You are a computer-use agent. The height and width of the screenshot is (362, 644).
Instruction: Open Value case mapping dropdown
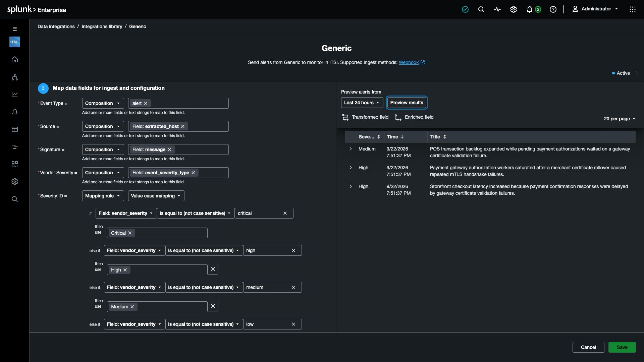tap(156, 196)
